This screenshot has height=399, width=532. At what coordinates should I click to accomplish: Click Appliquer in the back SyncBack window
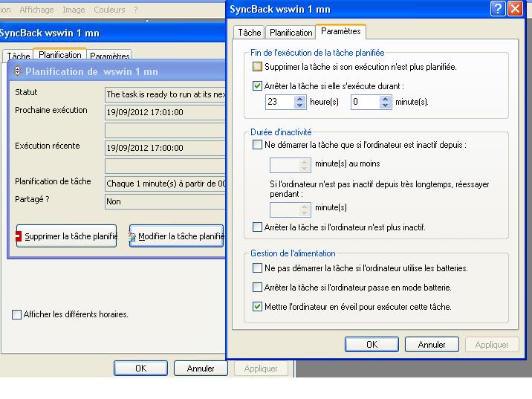pos(261,369)
